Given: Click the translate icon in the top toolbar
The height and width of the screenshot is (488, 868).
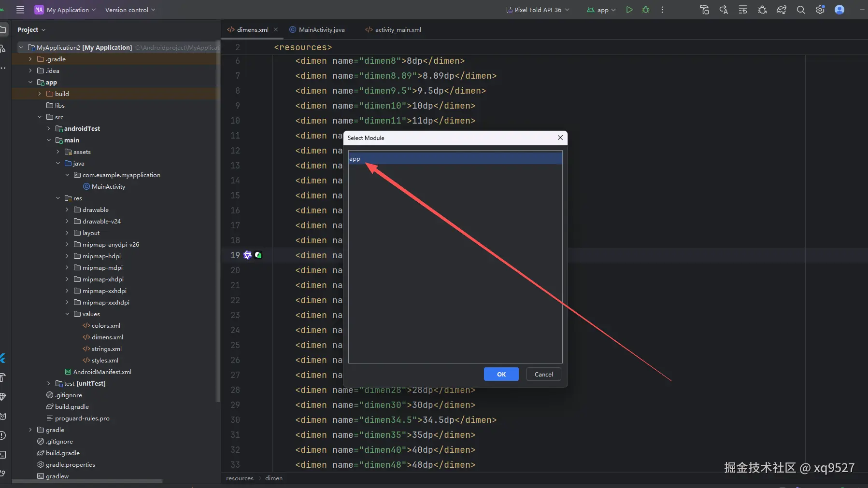Looking at the screenshot, I should coord(724,10).
